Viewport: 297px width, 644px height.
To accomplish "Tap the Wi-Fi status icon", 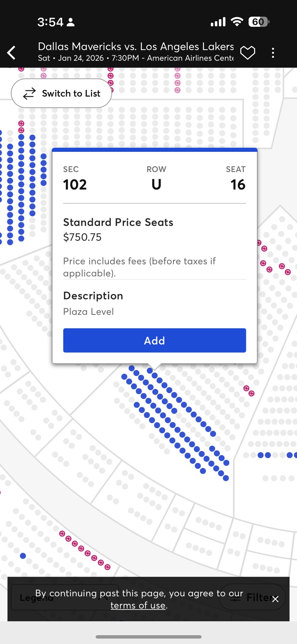I will click(x=237, y=22).
